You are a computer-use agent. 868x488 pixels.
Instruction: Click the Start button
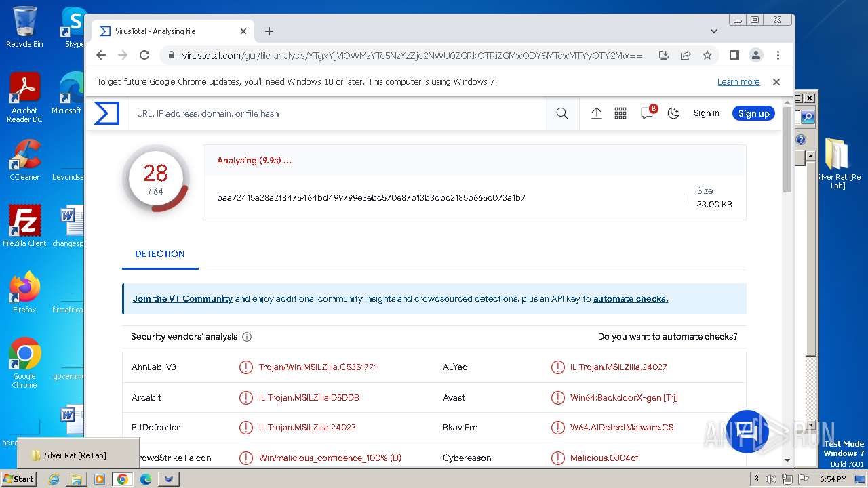click(x=18, y=479)
